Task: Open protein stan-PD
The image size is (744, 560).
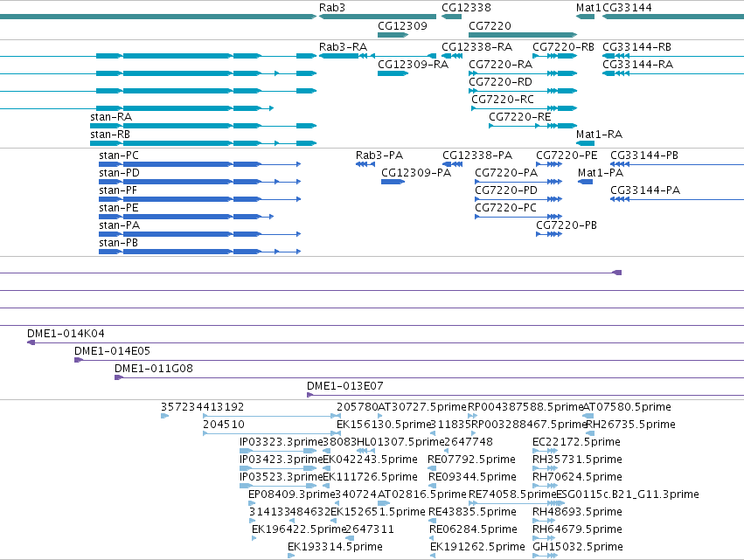Action: tap(119, 173)
